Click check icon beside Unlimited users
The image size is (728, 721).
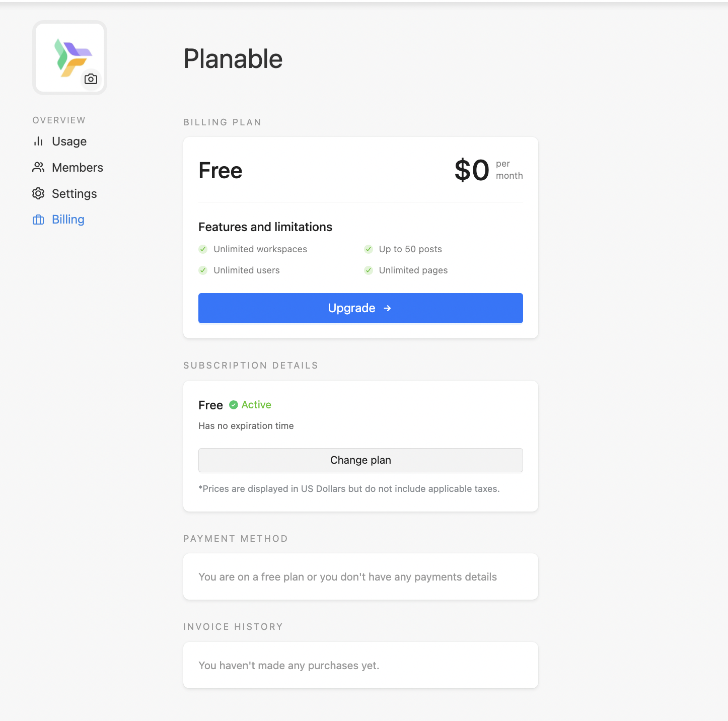point(203,270)
